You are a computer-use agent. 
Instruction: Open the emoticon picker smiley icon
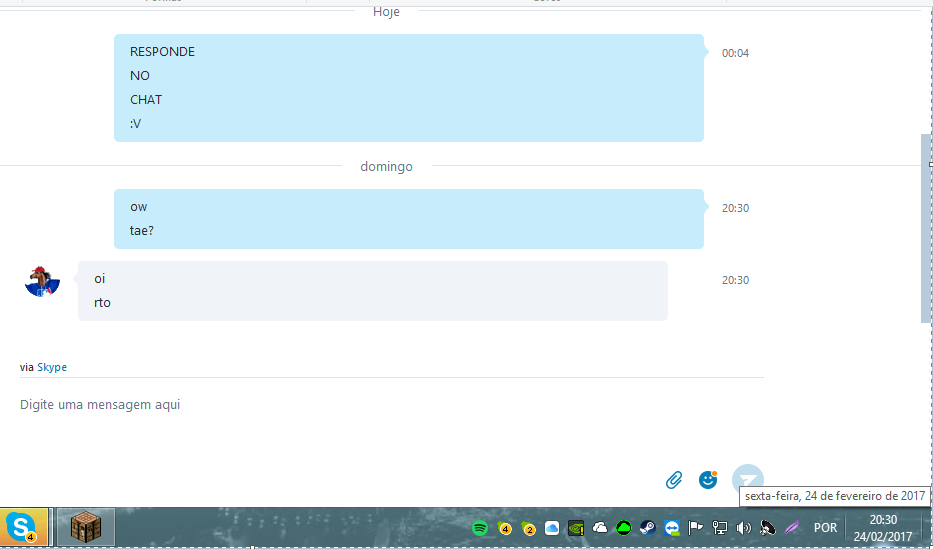coord(707,479)
